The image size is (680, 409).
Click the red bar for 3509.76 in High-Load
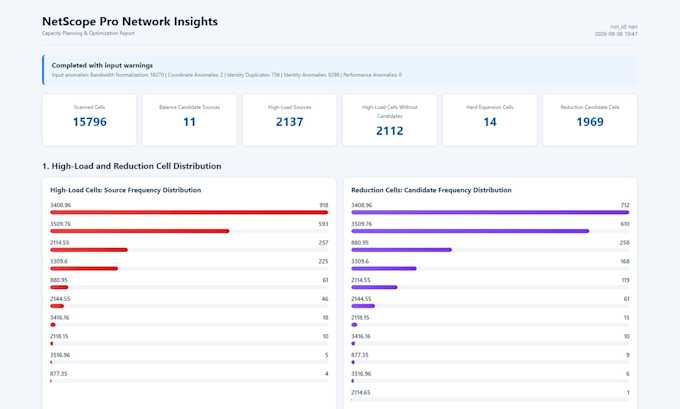pyautogui.click(x=140, y=231)
